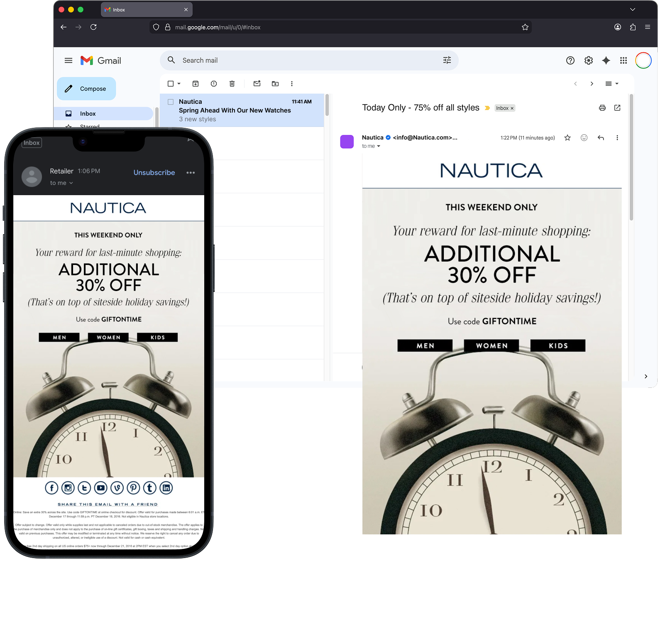Viewport: 658px width, 644px height.
Task: Click the Report spam icon
Action: pos(214,84)
